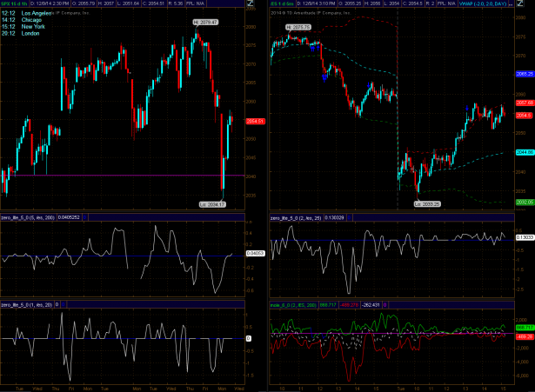The width and height of the screenshot is (535, 392).
Task: Click the Chicago clock label
Action: point(31,20)
